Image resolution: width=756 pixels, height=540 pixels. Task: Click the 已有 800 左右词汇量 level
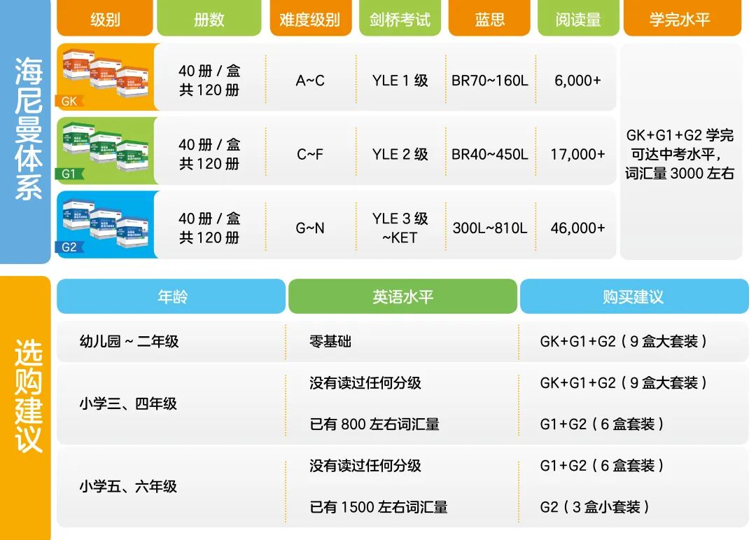[374, 424]
